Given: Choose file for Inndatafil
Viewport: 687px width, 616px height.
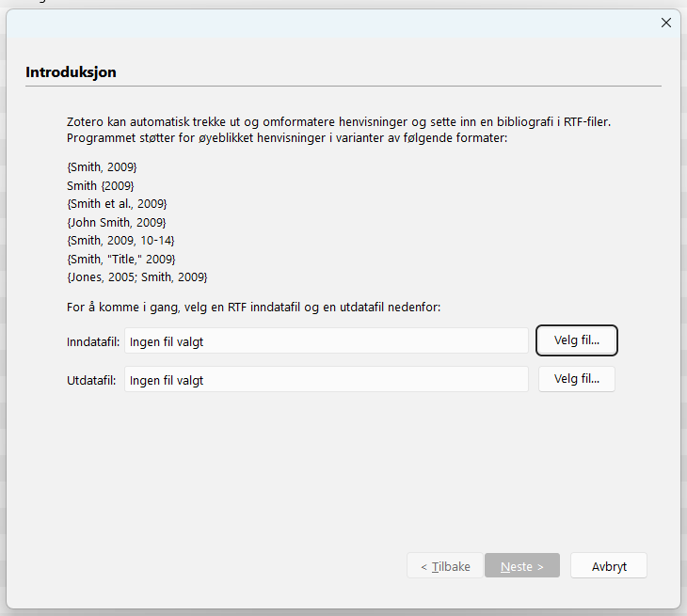Looking at the screenshot, I should (x=577, y=340).
